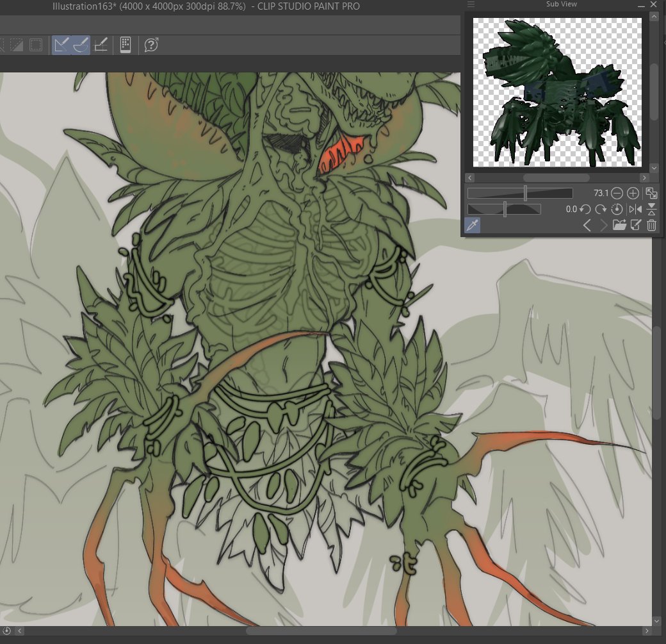Show previous Sub View image
The height and width of the screenshot is (644, 666).
(x=587, y=226)
